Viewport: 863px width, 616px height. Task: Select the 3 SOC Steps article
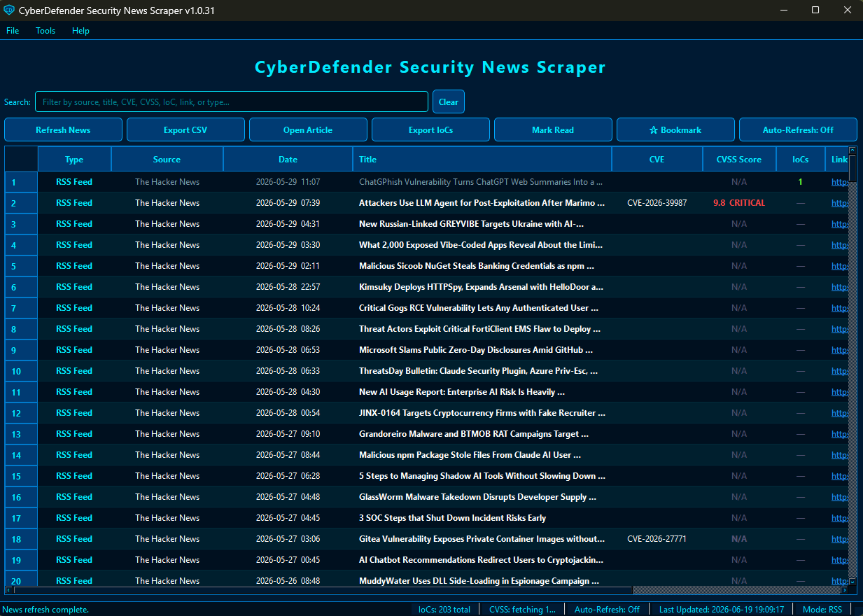[453, 518]
